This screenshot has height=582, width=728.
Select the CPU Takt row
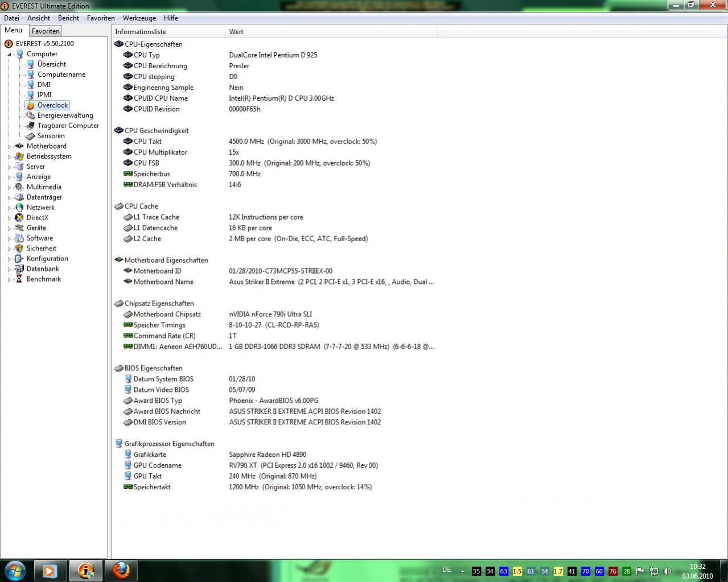point(275,142)
